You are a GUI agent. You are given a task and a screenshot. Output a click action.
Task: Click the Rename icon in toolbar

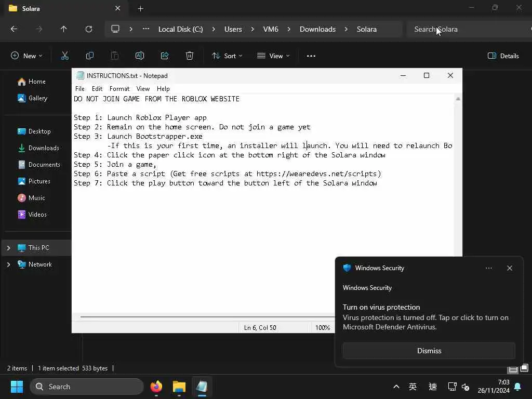(139, 56)
